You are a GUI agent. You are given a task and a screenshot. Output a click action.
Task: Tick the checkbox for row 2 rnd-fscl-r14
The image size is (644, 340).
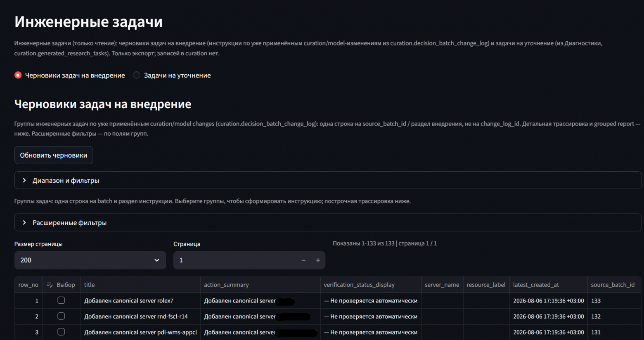pyautogui.click(x=61, y=316)
